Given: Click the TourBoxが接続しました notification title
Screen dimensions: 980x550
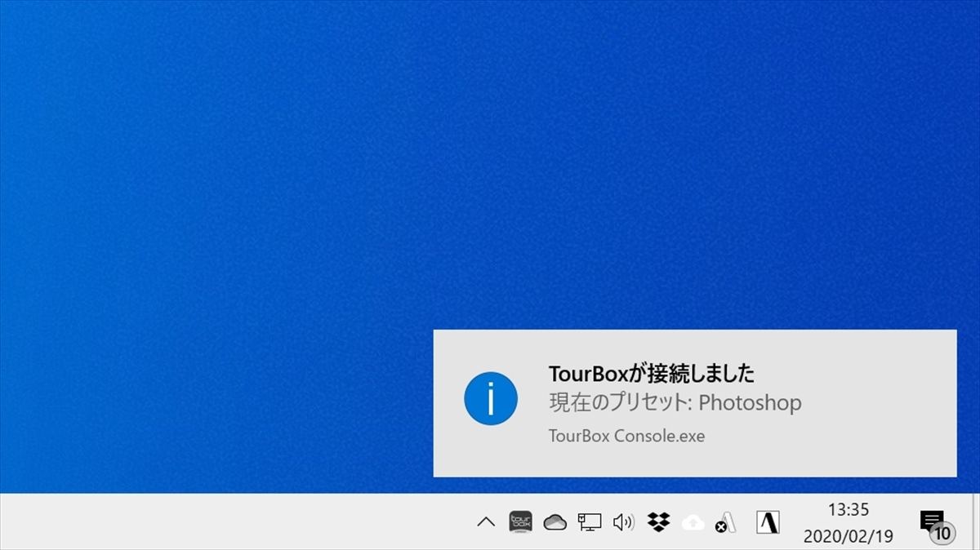Looking at the screenshot, I should point(652,374).
